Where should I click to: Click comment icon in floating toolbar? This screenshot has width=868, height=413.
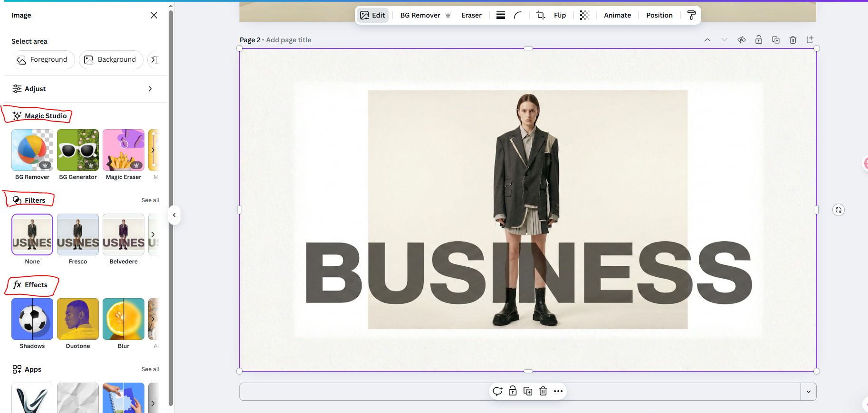pyautogui.click(x=497, y=391)
